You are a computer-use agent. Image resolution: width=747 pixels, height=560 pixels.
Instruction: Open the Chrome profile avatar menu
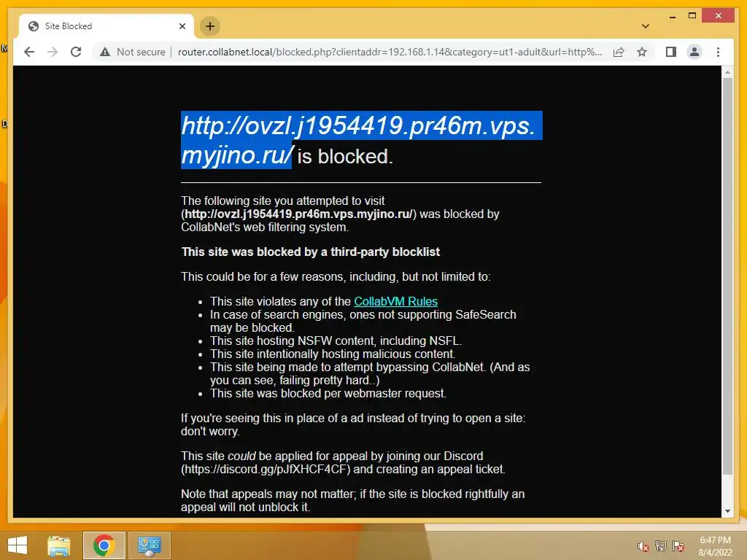[x=694, y=52]
